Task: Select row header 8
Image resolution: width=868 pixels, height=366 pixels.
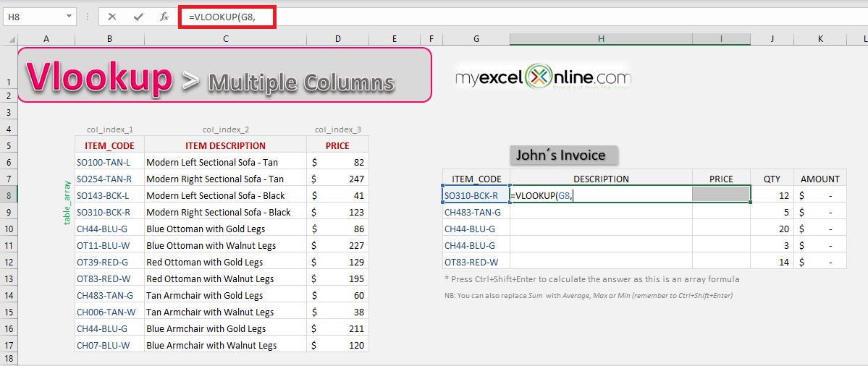Action: [x=9, y=195]
